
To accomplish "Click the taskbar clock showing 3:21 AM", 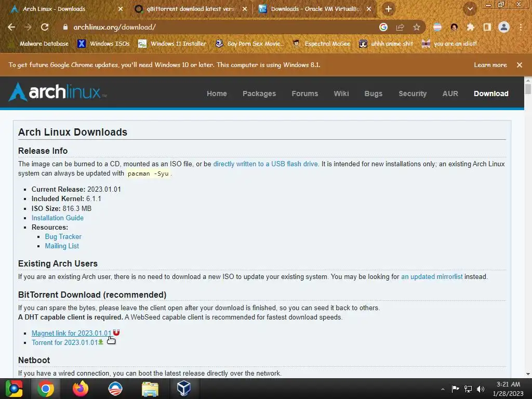I will pos(508,389).
